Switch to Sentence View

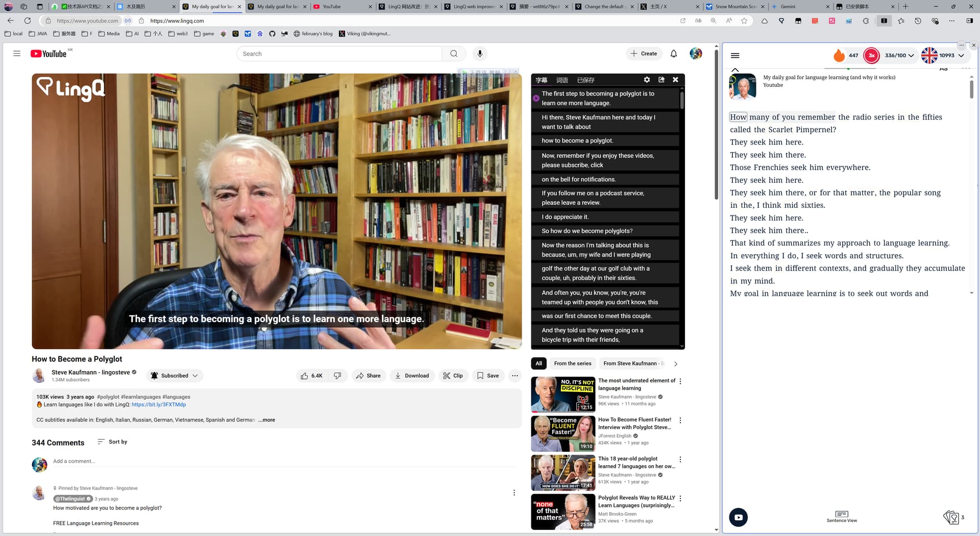pyautogui.click(x=842, y=517)
